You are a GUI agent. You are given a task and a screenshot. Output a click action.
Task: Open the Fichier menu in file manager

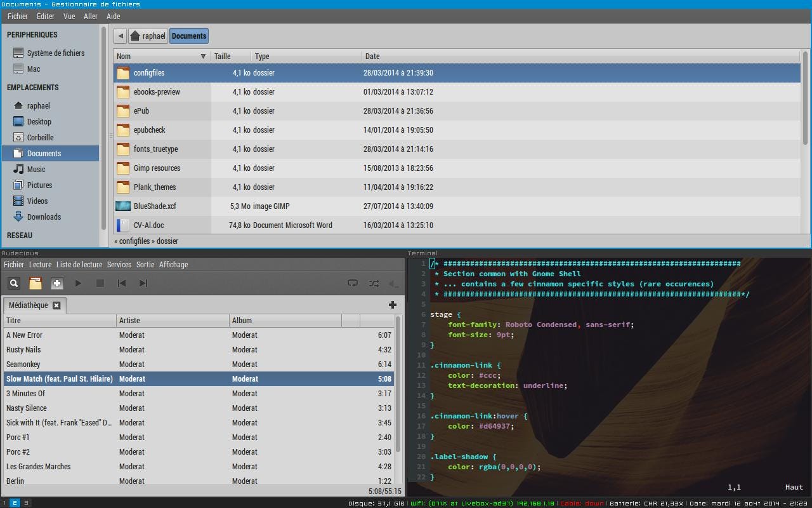point(18,17)
